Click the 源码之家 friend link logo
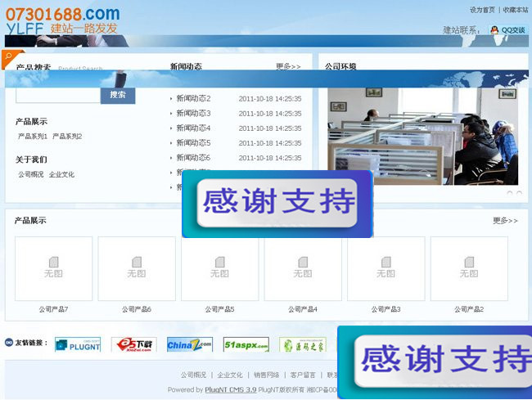The height and width of the screenshot is (400, 532). (x=303, y=344)
